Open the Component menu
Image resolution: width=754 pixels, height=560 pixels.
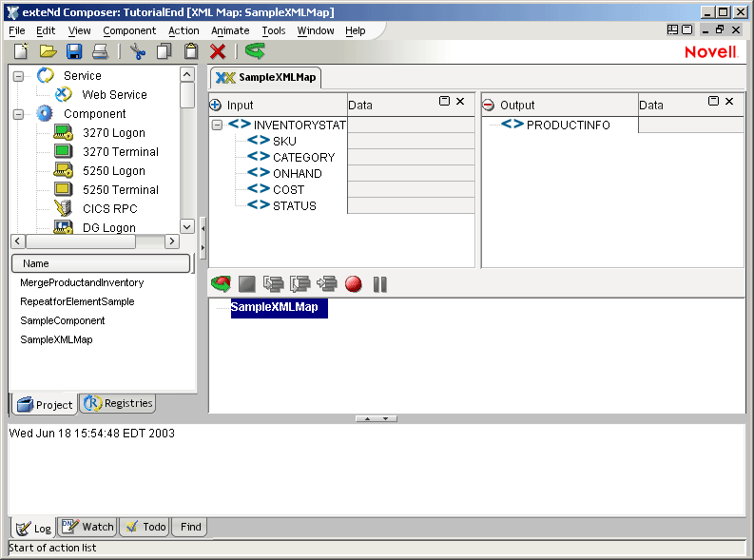pos(129,30)
